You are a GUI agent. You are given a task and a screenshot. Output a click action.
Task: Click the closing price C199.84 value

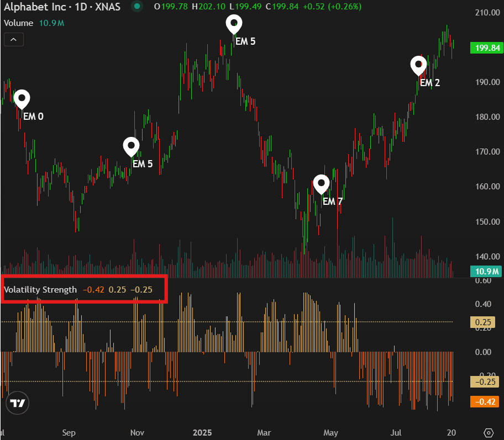(x=282, y=7)
